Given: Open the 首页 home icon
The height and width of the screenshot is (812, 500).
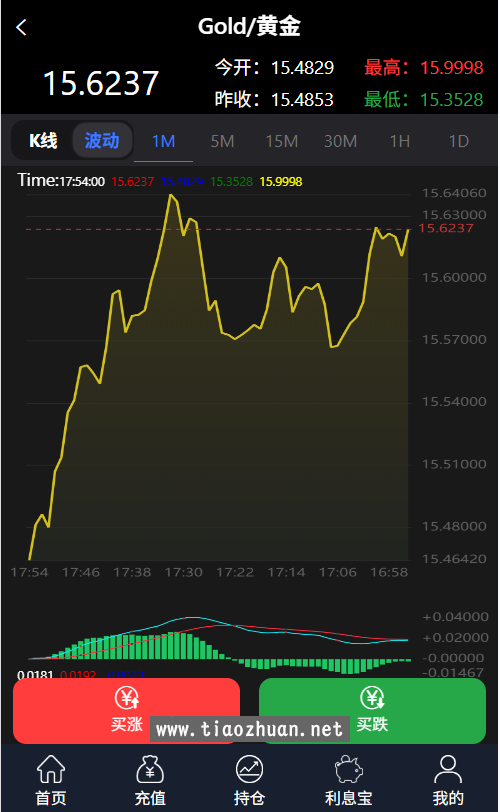Looking at the screenshot, I should (x=51, y=769).
